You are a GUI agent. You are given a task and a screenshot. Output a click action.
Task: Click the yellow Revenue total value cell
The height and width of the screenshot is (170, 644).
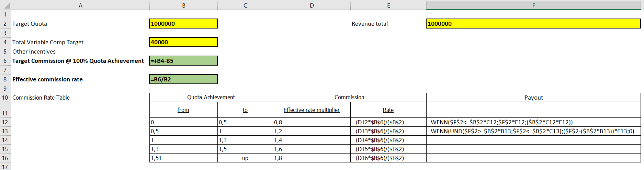pos(533,24)
